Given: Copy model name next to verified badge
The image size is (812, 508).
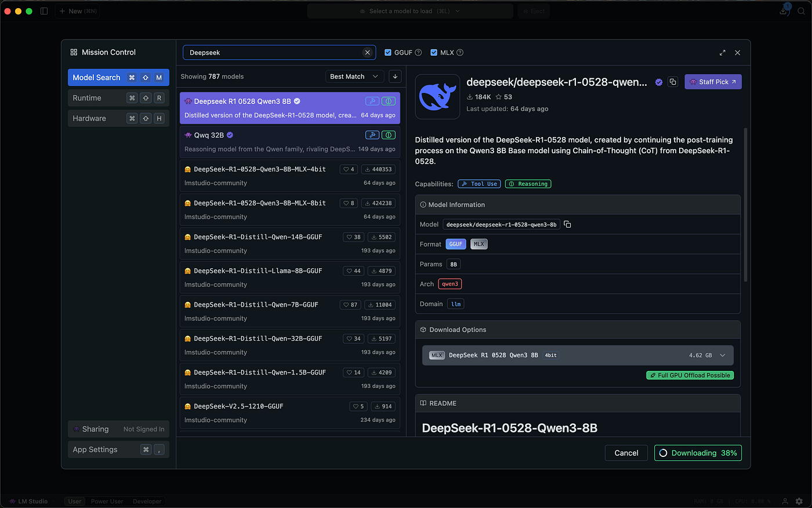Looking at the screenshot, I should pyautogui.click(x=673, y=82).
